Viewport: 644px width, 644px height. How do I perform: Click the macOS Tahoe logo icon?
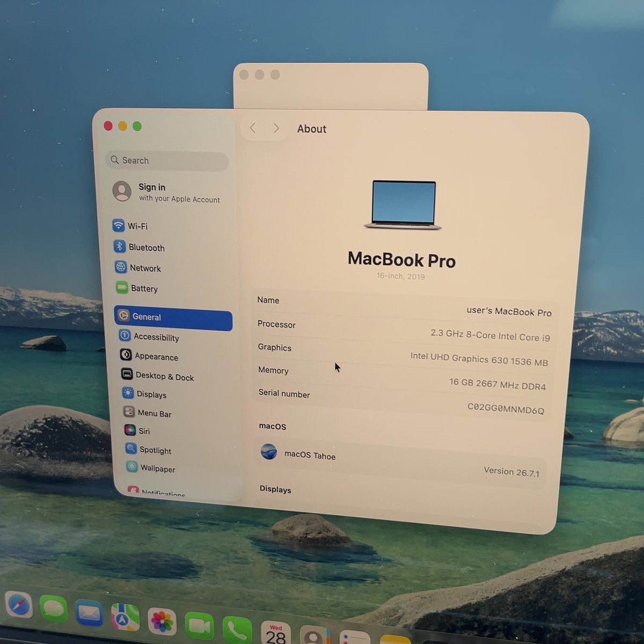point(269,452)
